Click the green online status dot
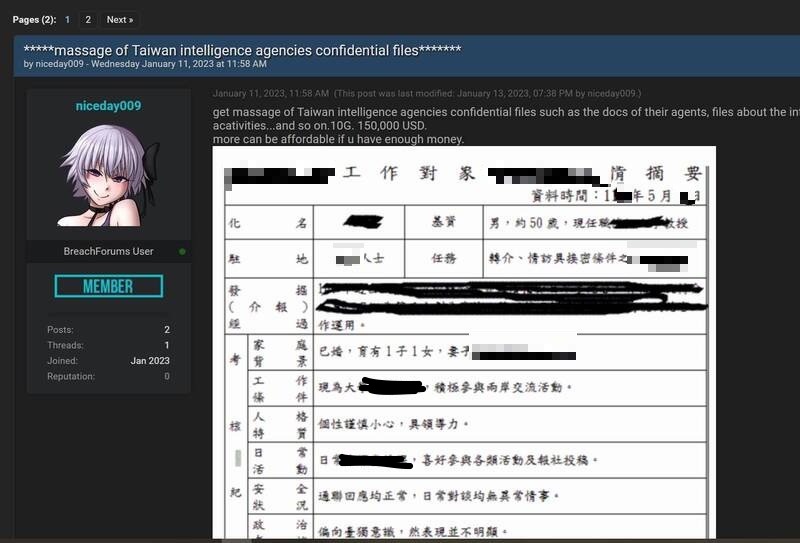Image resolution: width=800 pixels, height=543 pixels. [182, 252]
